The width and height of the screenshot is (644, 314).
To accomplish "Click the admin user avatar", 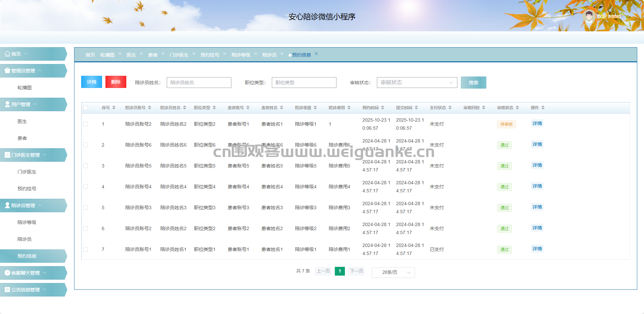I will click(x=589, y=16).
